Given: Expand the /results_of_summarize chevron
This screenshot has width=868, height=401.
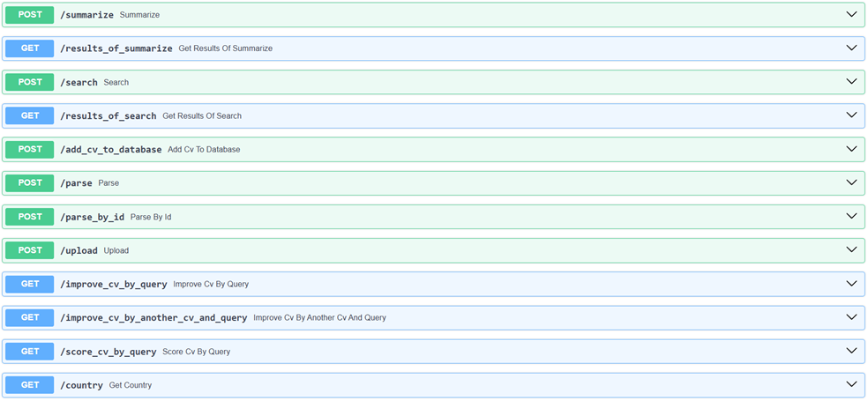Looking at the screenshot, I should click(x=851, y=48).
